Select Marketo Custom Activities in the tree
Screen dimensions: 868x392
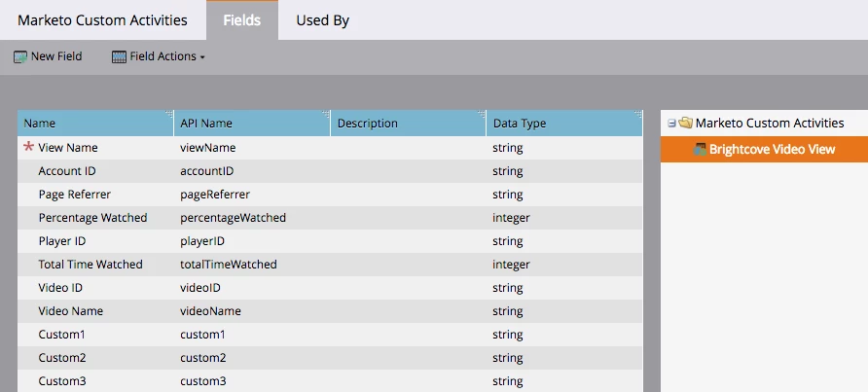[770, 123]
